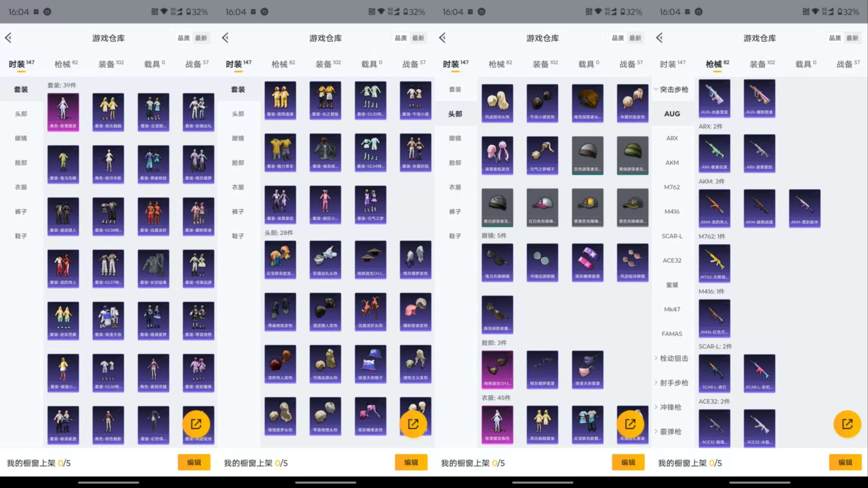Open the SCAR-L-夜灯 weapon skin
The width and height of the screenshot is (868, 488).
[714, 373]
